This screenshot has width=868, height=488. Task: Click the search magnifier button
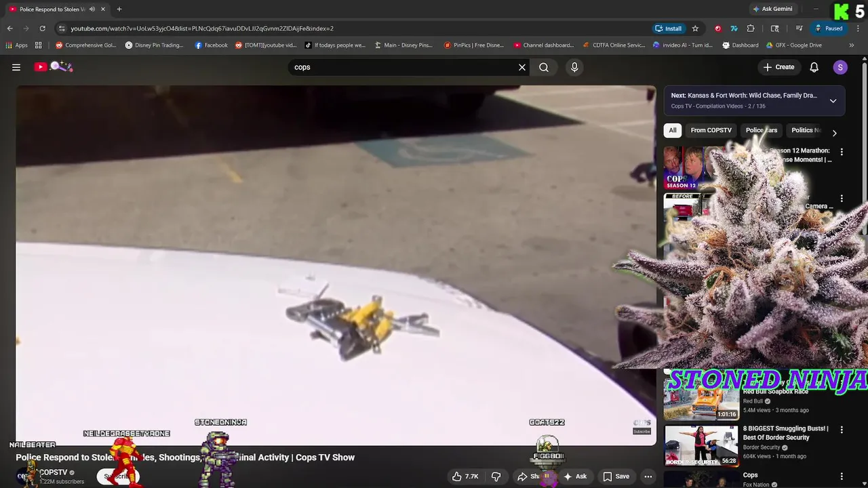coord(544,67)
